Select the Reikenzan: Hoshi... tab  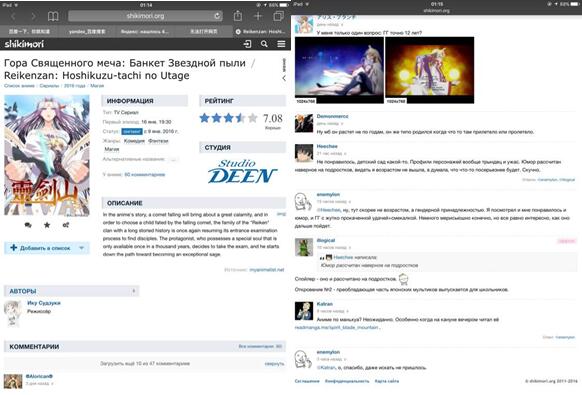261,32
